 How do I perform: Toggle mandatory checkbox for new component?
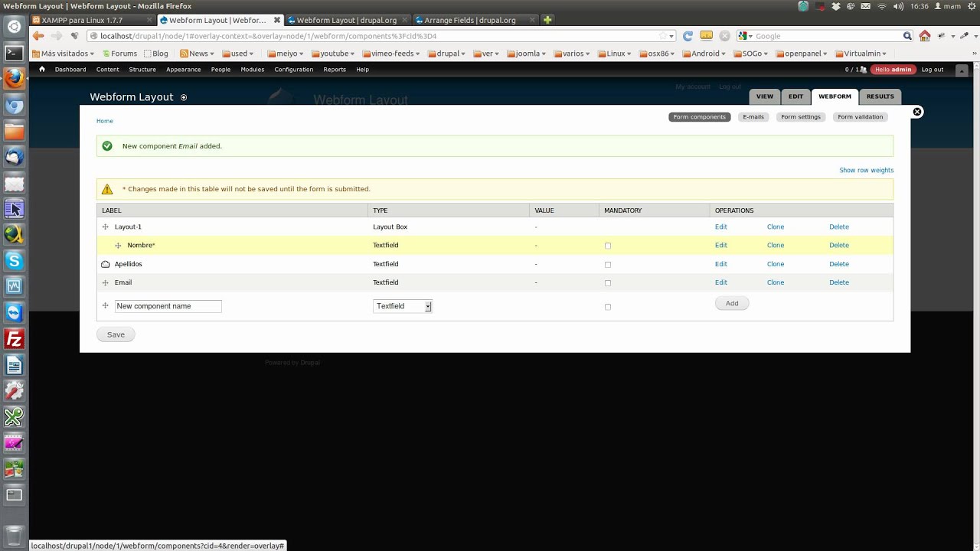pyautogui.click(x=608, y=307)
